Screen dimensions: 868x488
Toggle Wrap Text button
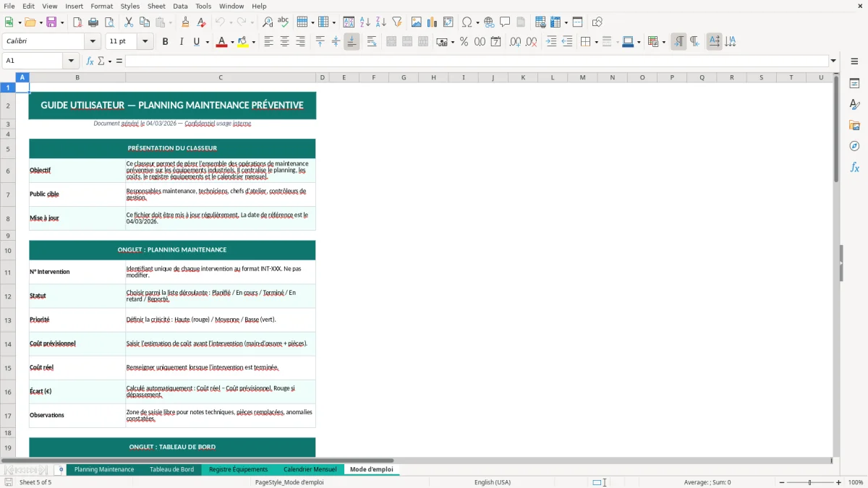pos(372,42)
